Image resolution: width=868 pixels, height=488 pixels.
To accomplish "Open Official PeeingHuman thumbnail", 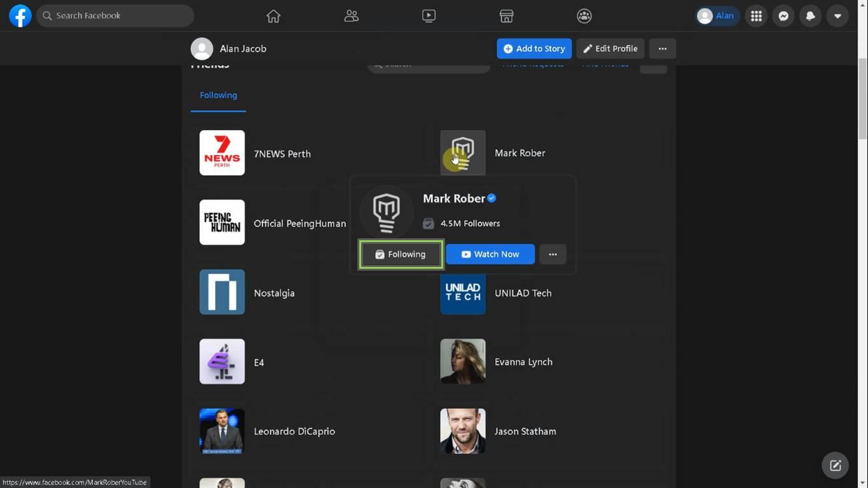I will coord(222,222).
